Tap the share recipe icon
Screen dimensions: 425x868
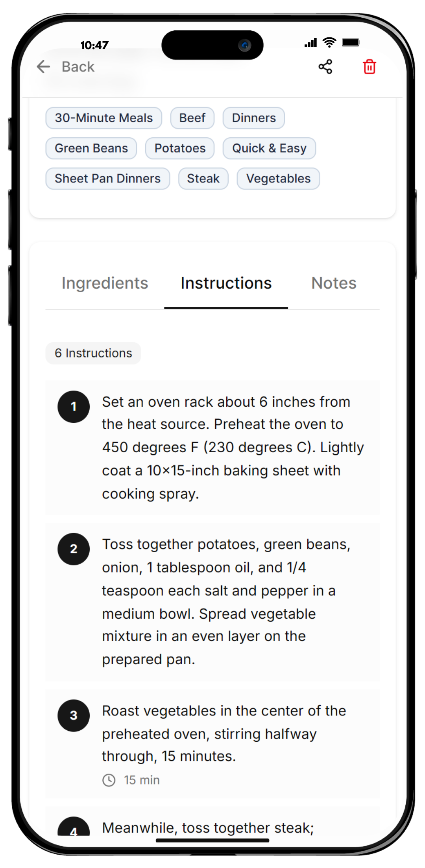pyautogui.click(x=325, y=67)
